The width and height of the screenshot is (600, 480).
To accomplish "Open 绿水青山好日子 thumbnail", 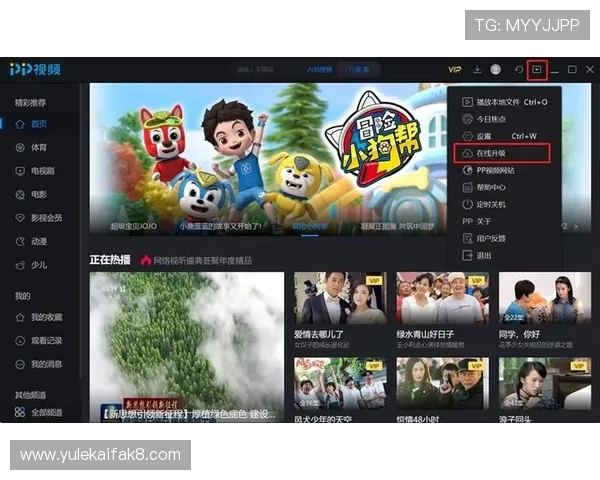I will click(443, 298).
